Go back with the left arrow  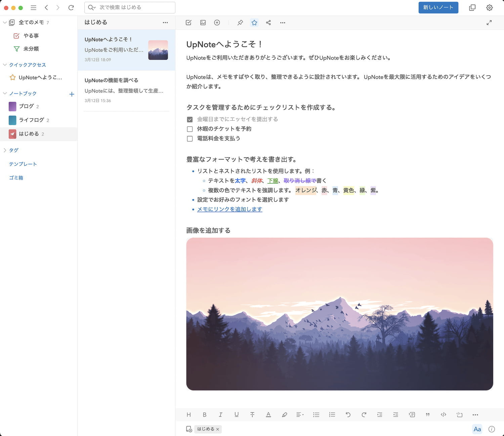pos(46,7)
